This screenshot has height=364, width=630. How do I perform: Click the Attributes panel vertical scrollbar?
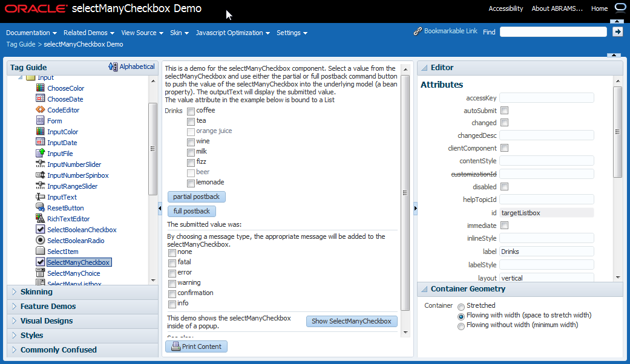click(x=617, y=132)
